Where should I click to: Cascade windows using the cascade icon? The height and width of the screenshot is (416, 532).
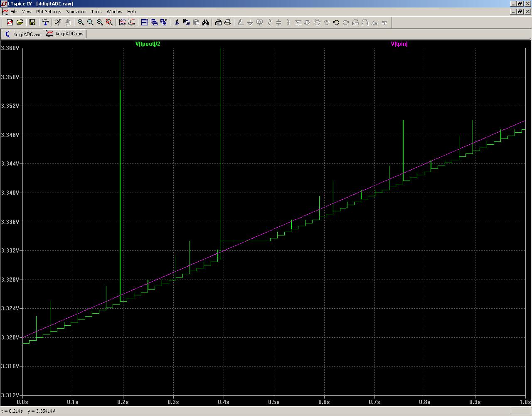point(154,22)
